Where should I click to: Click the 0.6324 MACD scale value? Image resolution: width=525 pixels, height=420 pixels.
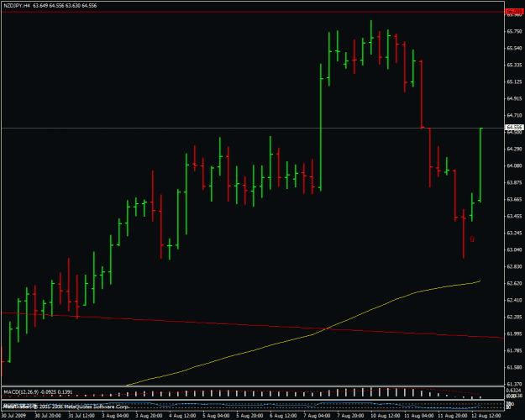[514, 391]
